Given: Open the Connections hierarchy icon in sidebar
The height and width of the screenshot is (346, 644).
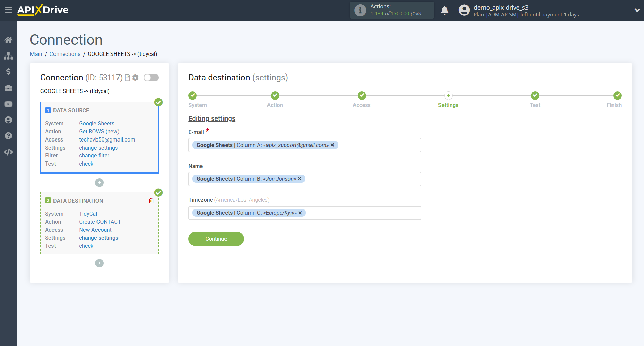Looking at the screenshot, I should (8, 56).
